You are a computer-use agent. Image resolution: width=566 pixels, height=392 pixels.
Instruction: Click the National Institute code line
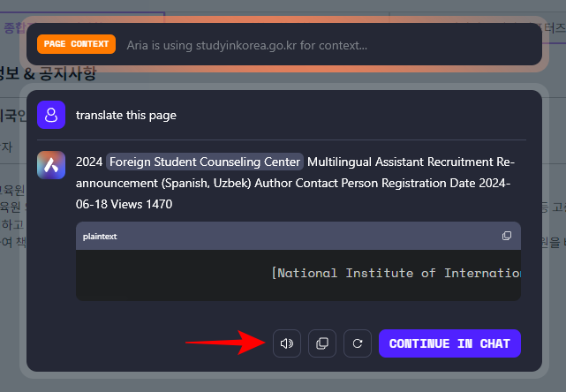point(396,273)
